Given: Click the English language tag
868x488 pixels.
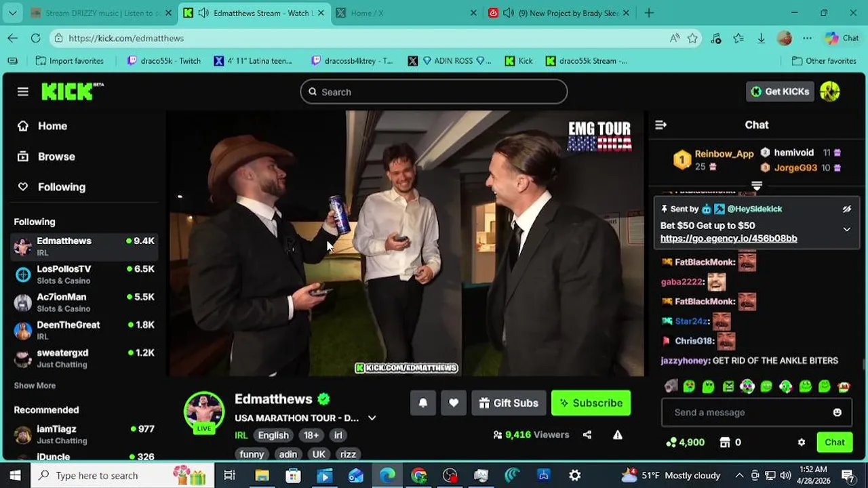Looking at the screenshot, I should [273, 435].
